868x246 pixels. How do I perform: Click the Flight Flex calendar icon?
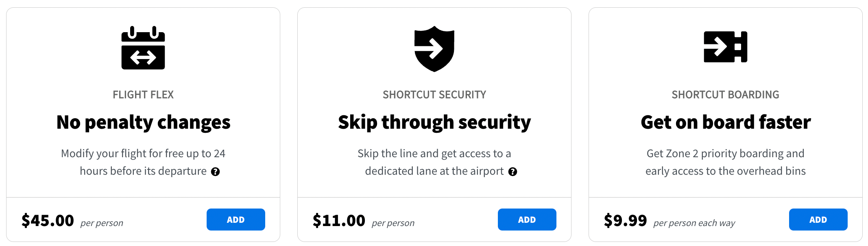click(143, 48)
